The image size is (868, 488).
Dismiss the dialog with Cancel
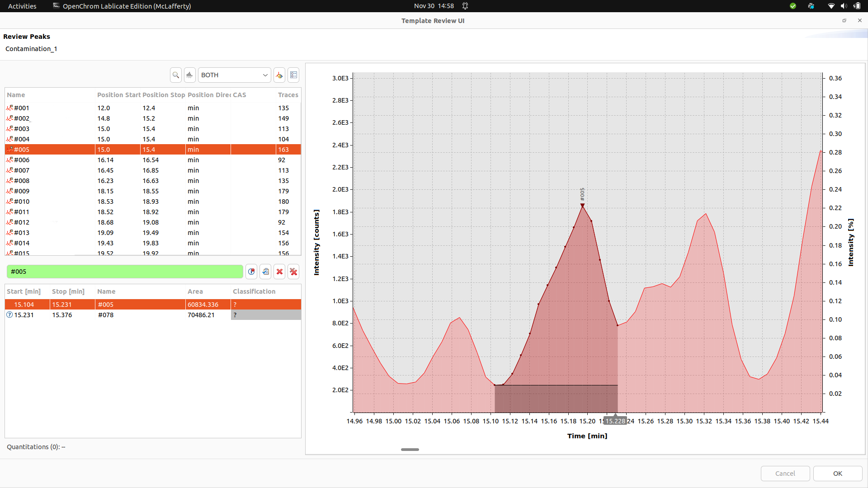pyautogui.click(x=785, y=474)
